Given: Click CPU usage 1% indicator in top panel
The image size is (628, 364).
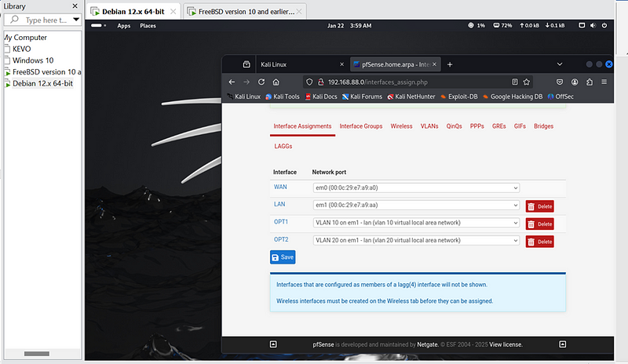Looking at the screenshot, I should (x=476, y=26).
